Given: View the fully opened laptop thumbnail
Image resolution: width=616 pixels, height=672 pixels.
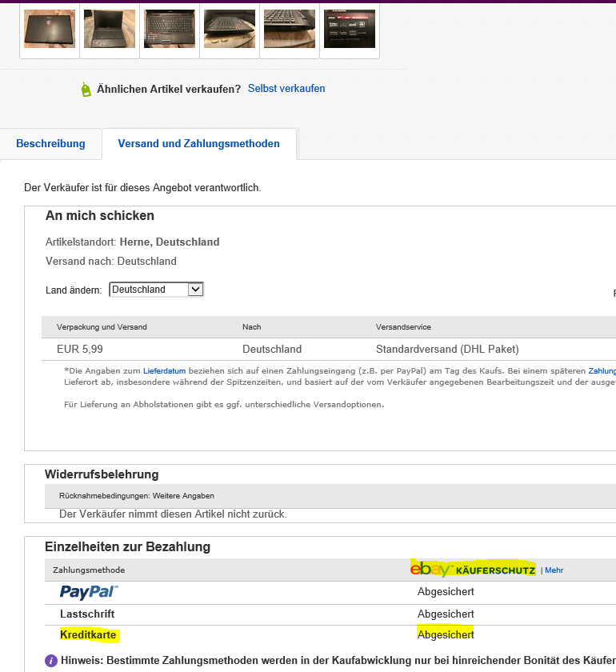Looking at the screenshot, I should [x=110, y=29].
